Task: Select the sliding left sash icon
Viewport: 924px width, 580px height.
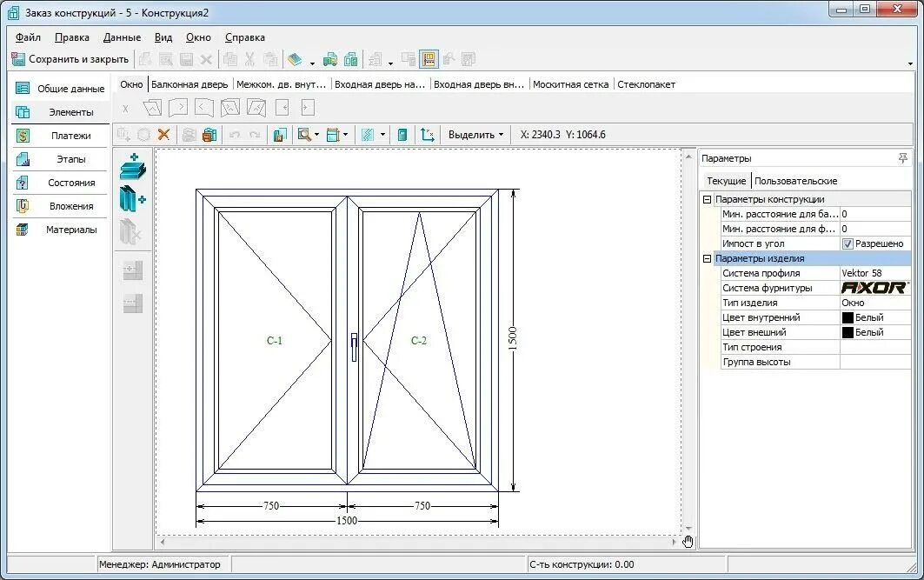Action: pos(283,107)
